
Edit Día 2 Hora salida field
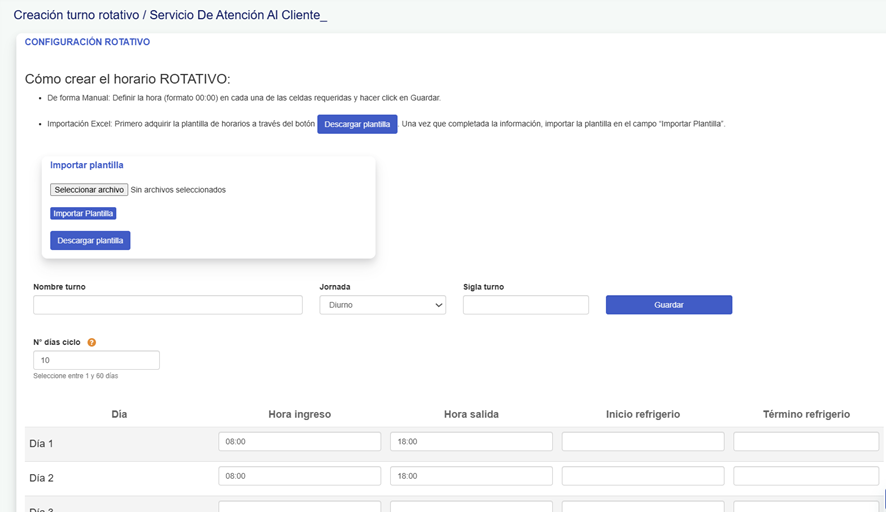471,476
